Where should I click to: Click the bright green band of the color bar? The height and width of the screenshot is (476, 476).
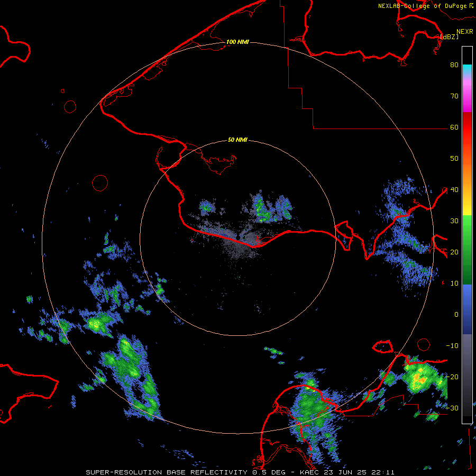pyautogui.click(x=467, y=225)
